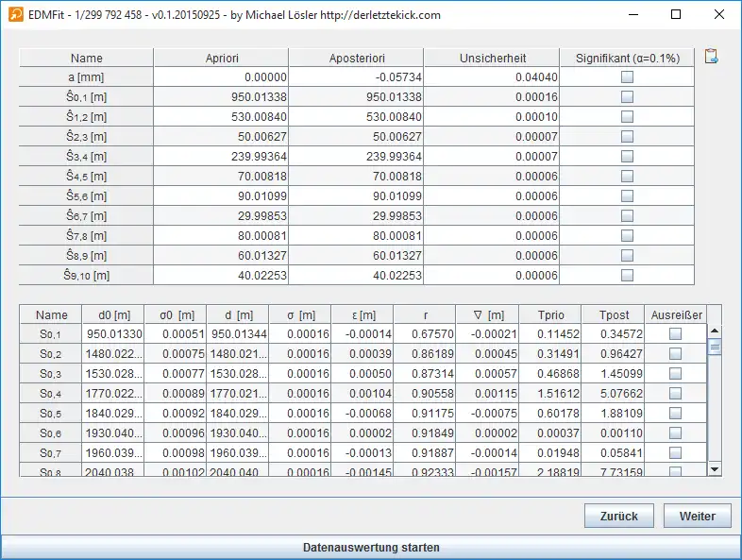Click the observation table scroll up arrow
Image resolution: width=742 pixels, height=560 pixels.
(x=715, y=331)
